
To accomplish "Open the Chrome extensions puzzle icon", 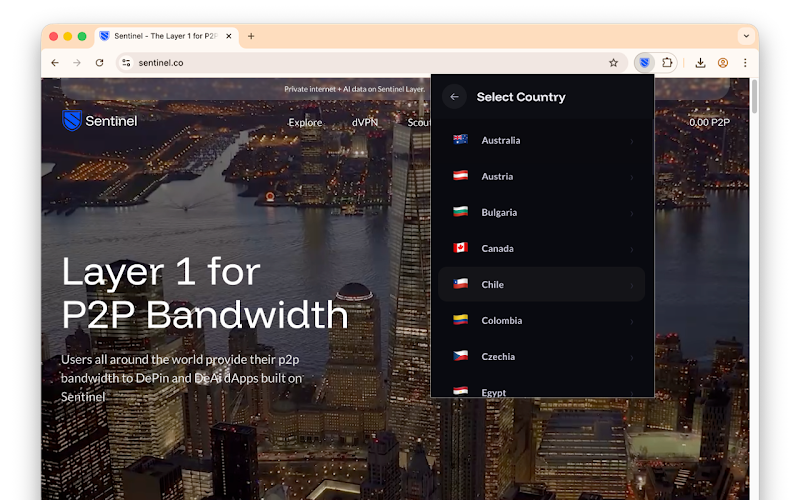I will 667,63.
